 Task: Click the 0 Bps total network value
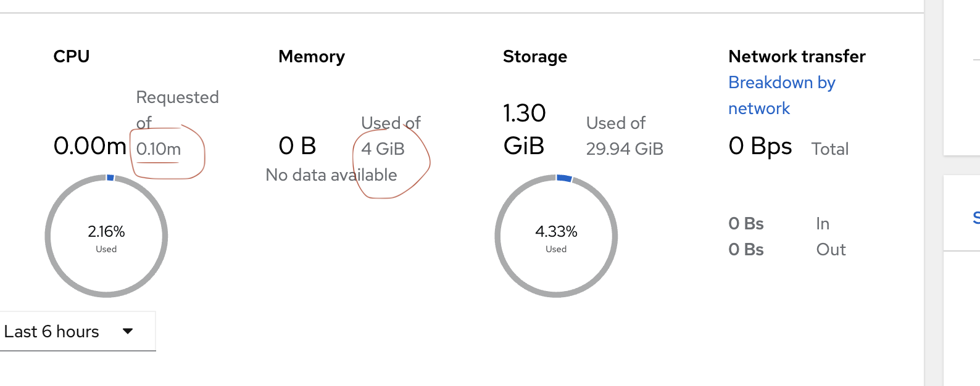(x=760, y=146)
